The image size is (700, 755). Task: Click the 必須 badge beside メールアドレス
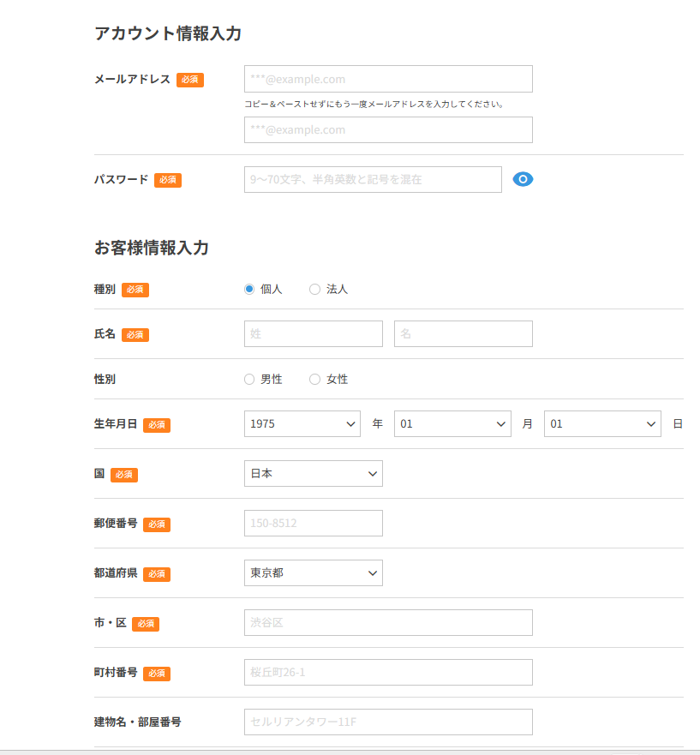(x=190, y=80)
